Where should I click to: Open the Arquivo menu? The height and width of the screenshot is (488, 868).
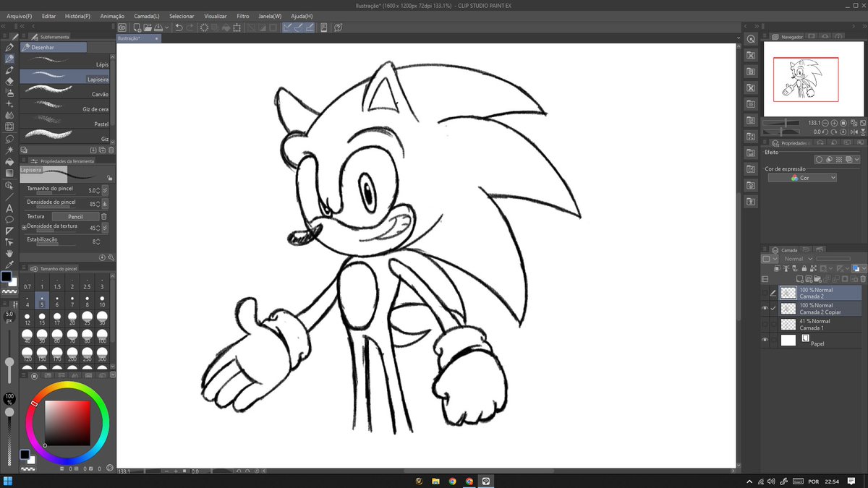point(19,15)
